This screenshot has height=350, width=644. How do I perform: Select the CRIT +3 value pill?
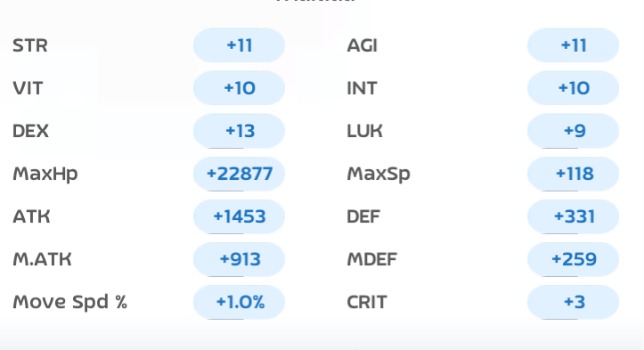click(x=574, y=302)
